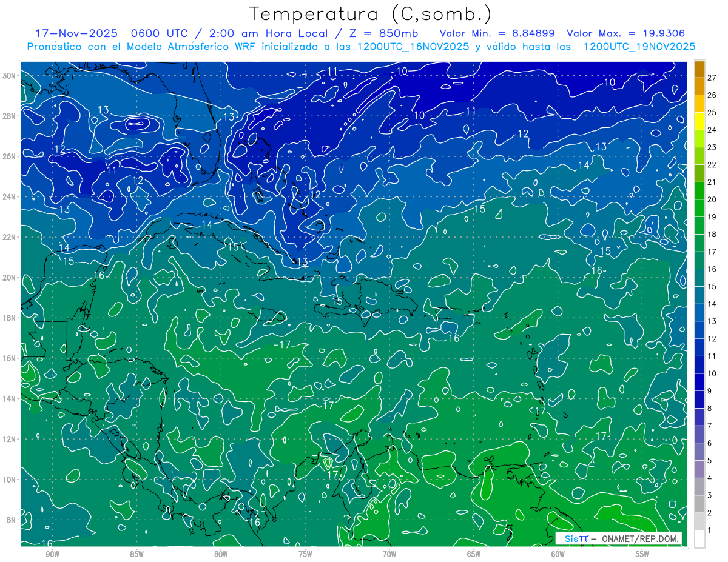Click the 60W longitude axis label

tap(558, 554)
